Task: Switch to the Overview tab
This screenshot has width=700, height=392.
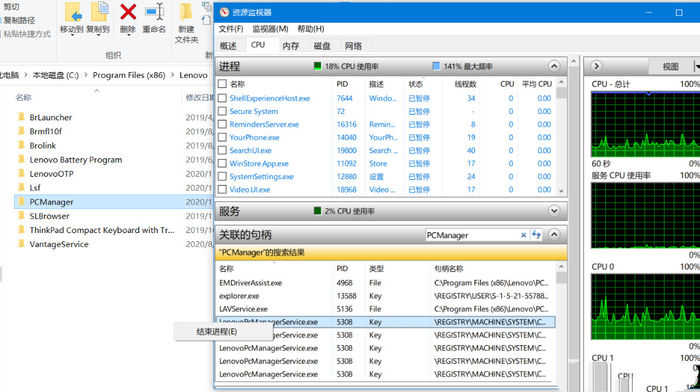Action: [x=228, y=46]
